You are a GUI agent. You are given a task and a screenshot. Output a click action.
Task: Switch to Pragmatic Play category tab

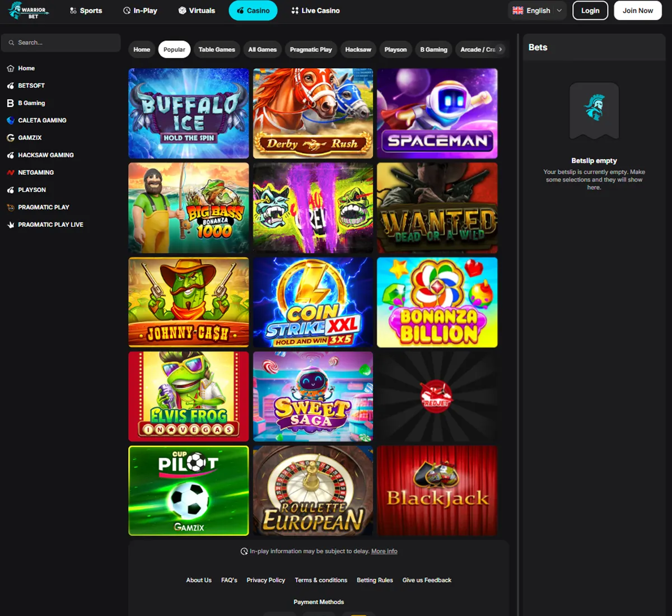[311, 49]
